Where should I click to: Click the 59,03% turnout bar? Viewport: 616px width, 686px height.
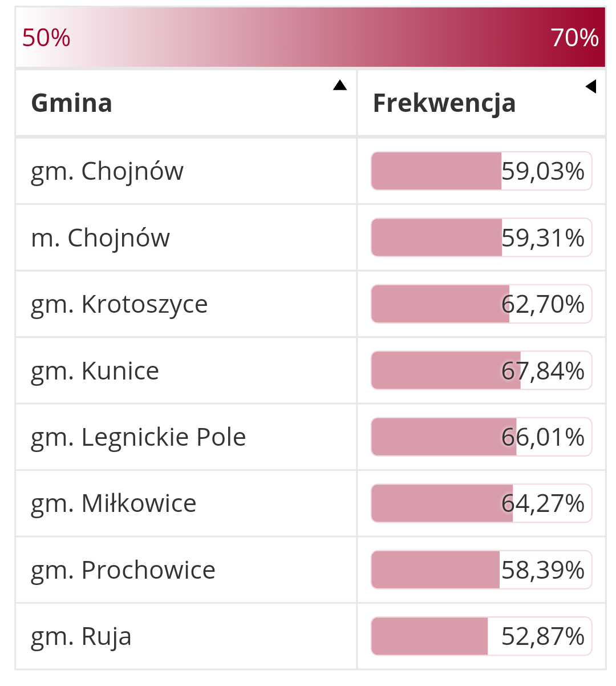click(436, 171)
